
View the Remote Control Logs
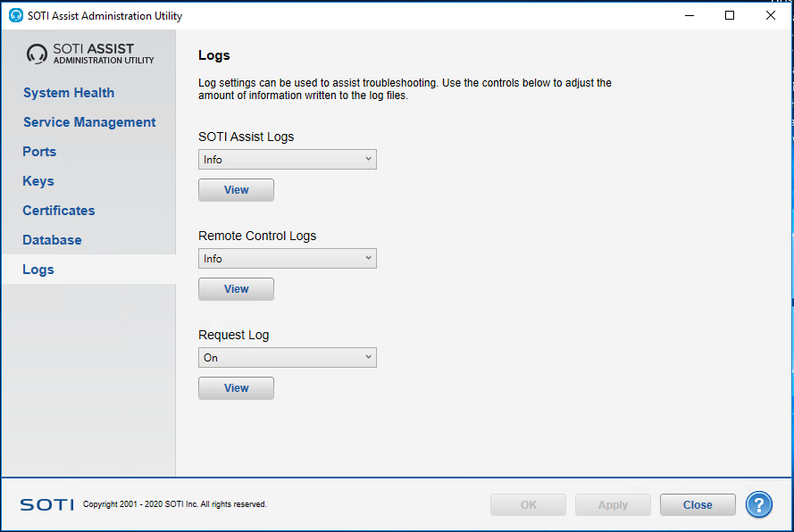pyautogui.click(x=236, y=289)
